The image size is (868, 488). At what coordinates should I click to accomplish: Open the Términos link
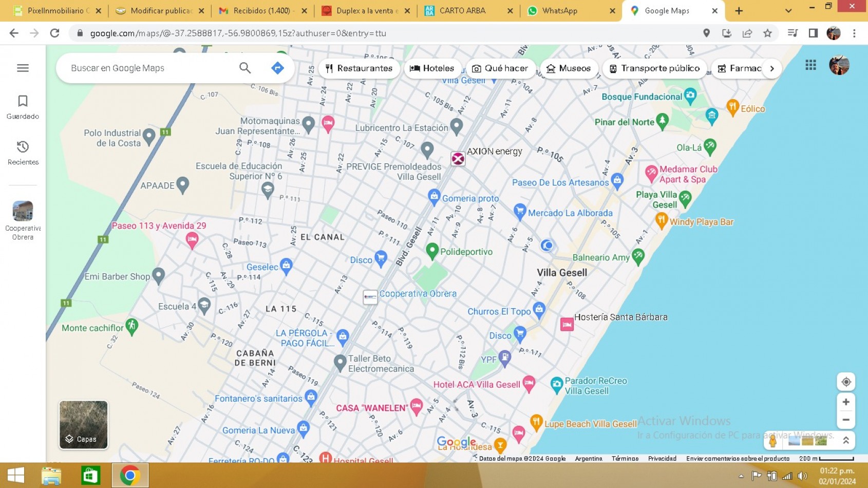point(625,458)
